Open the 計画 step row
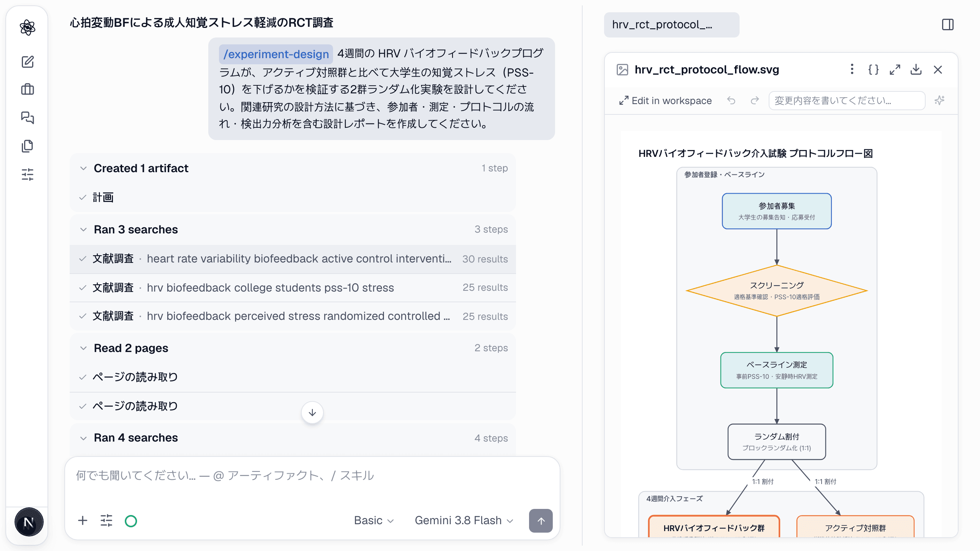Image resolution: width=980 pixels, height=551 pixels. coord(292,197)
